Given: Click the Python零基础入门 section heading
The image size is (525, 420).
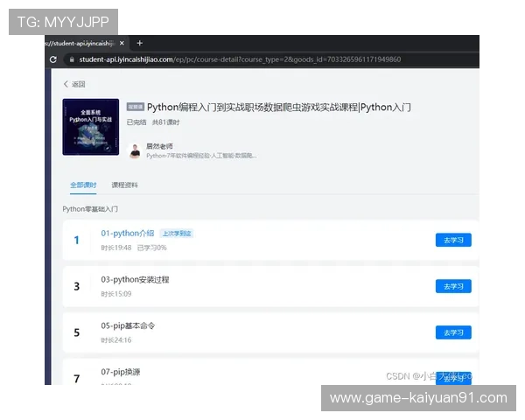Looking at the screenshot, I should click(90, 209).
